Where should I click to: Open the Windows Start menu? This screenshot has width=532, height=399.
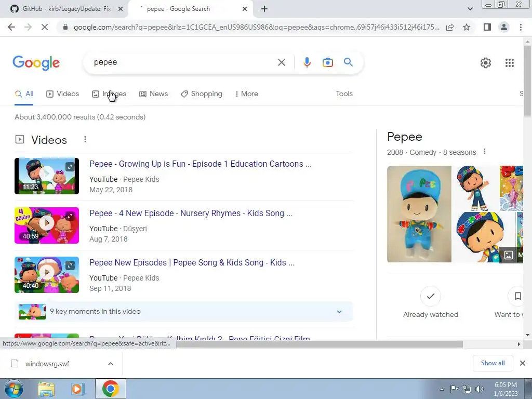coord(14,389)
